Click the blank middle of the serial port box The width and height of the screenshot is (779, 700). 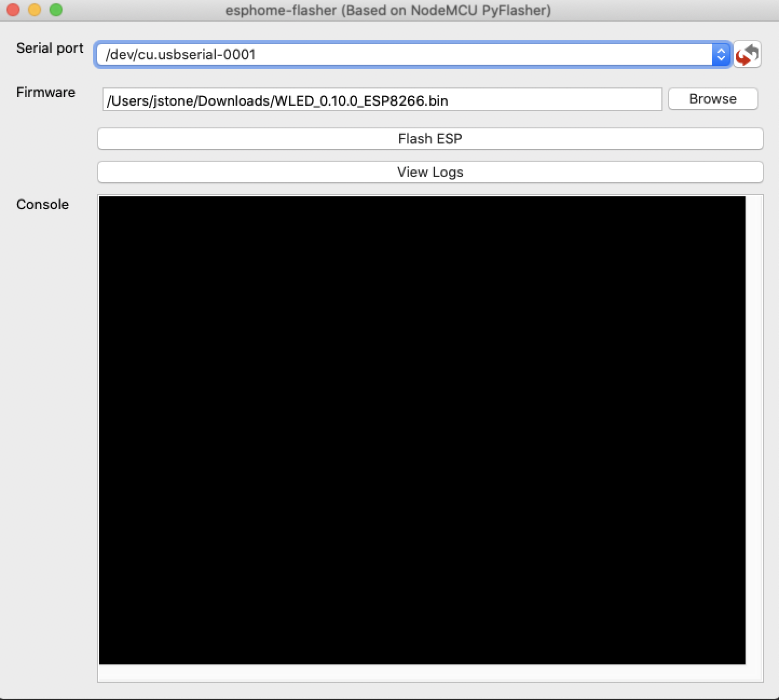(483, 54)
